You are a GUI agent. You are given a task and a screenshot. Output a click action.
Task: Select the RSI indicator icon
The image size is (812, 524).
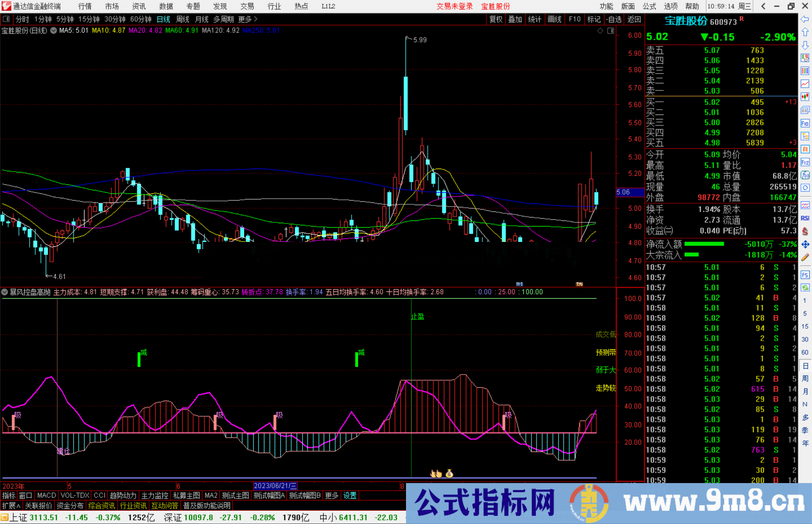[x=805, y=218]
